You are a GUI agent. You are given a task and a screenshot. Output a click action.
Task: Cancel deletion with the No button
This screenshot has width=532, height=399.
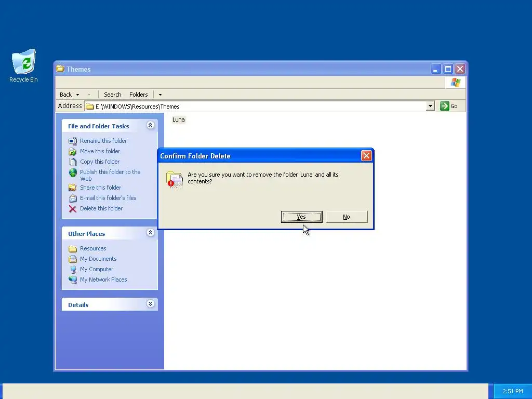pyautogui.click(x=347, y=217)
